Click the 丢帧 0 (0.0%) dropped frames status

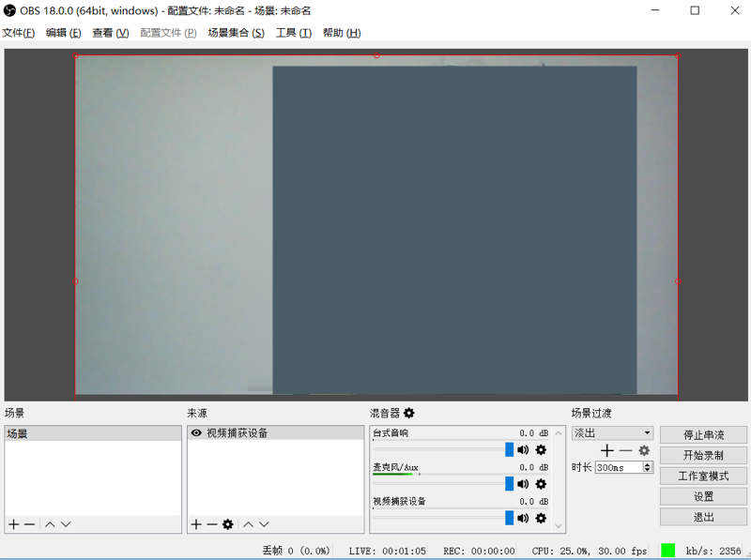[296, 551]
